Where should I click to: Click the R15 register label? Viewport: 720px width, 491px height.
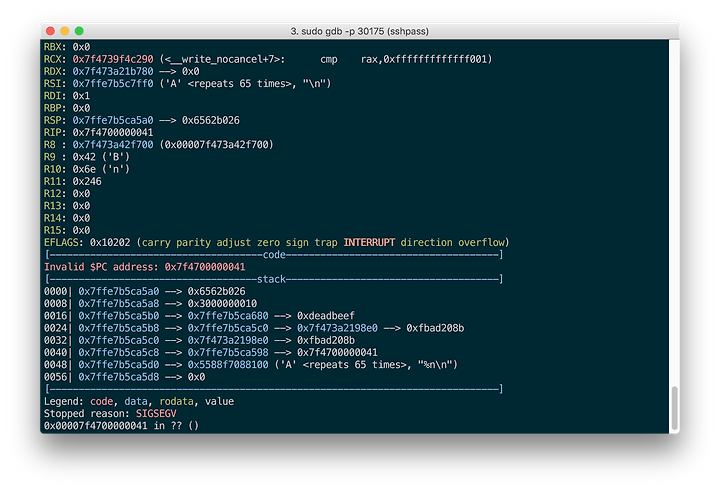tap(55, 230)
